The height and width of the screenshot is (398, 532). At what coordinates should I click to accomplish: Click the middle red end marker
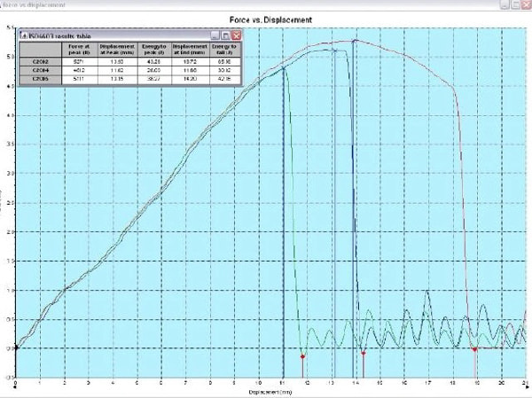(364, 353)
